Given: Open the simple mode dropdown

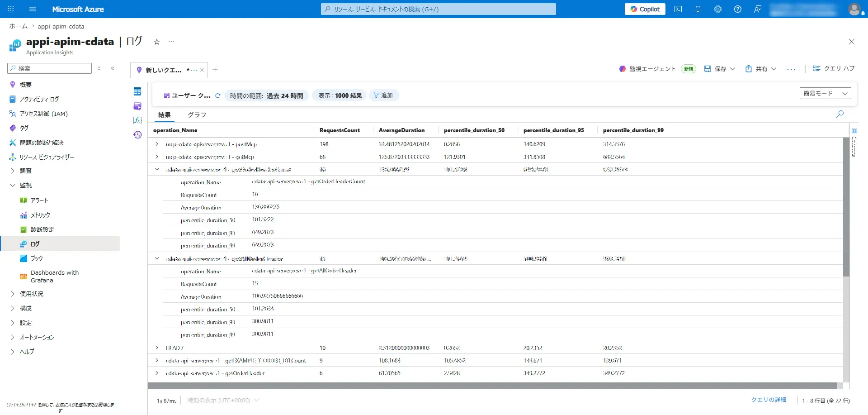Looking at the screenshot, I should click(825, 93).
